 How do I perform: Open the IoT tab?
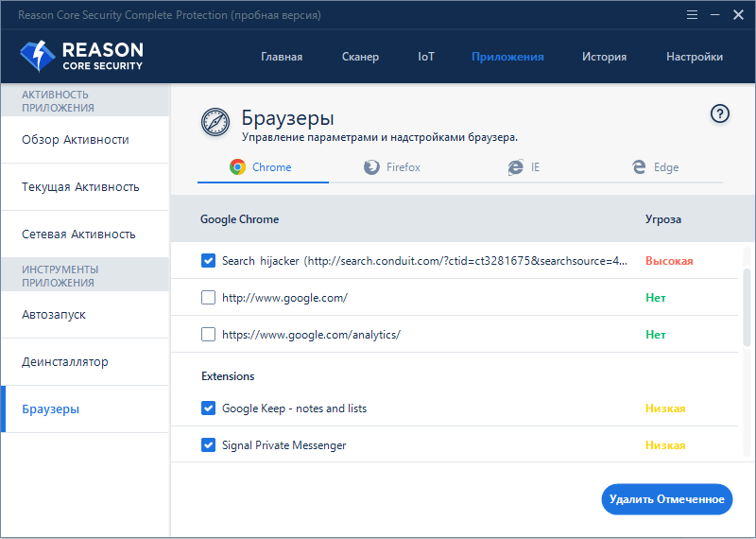click(x=426, y=57)
